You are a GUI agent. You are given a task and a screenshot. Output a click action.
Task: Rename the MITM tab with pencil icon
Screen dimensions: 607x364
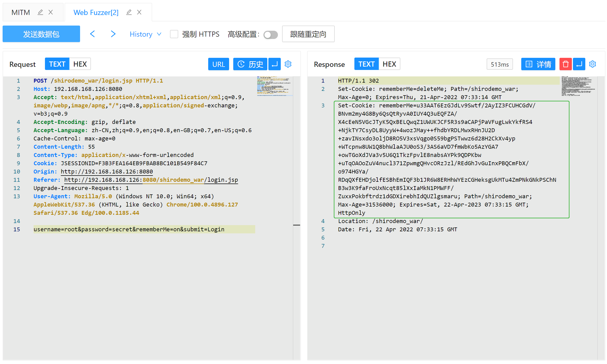pyautogui.click(x=40, y=12)
